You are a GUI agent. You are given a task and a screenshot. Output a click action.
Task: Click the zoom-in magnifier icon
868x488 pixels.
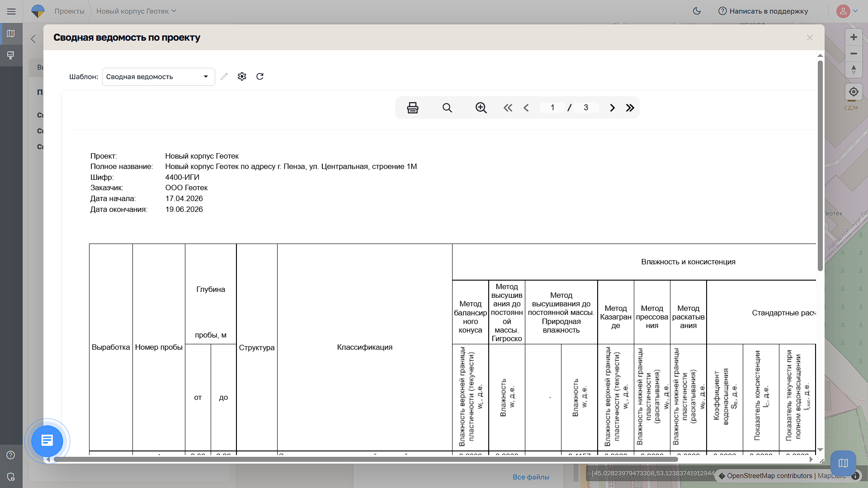(x=481, y=108)
